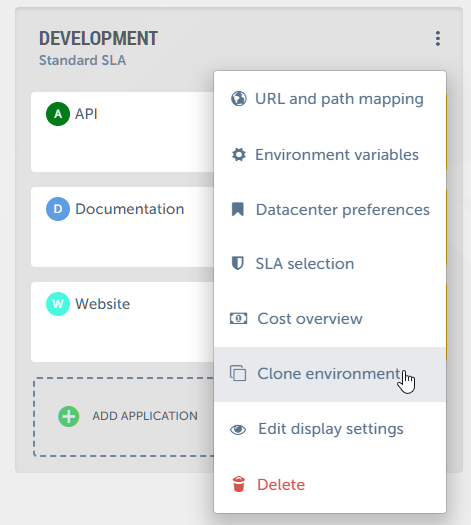Screen dimensions: 471x525
Task: Click the green A avatar for API
Action: click(58, 114)
